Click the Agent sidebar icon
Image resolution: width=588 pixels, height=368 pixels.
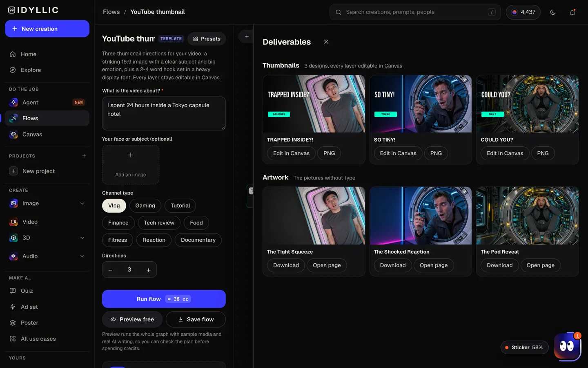click(x=13, y=102)
